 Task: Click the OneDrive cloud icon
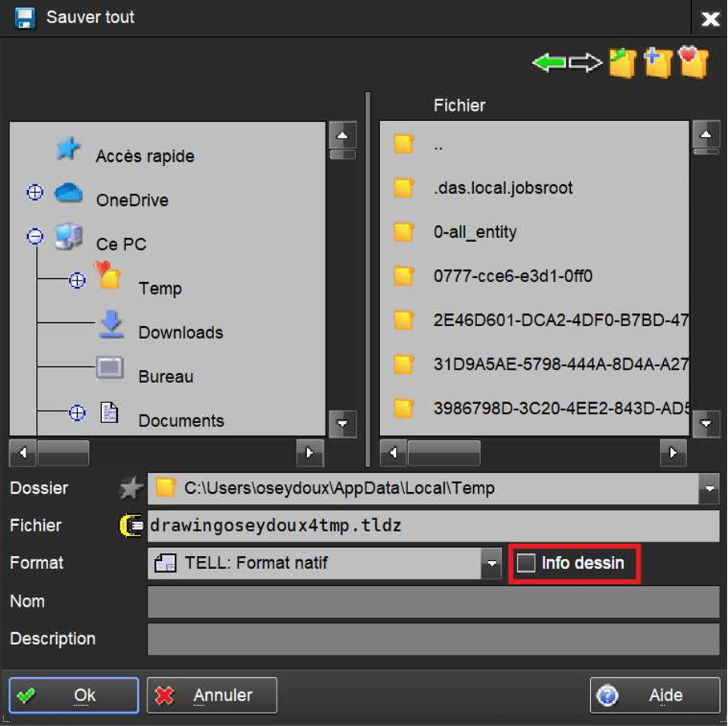pos(68,192)
